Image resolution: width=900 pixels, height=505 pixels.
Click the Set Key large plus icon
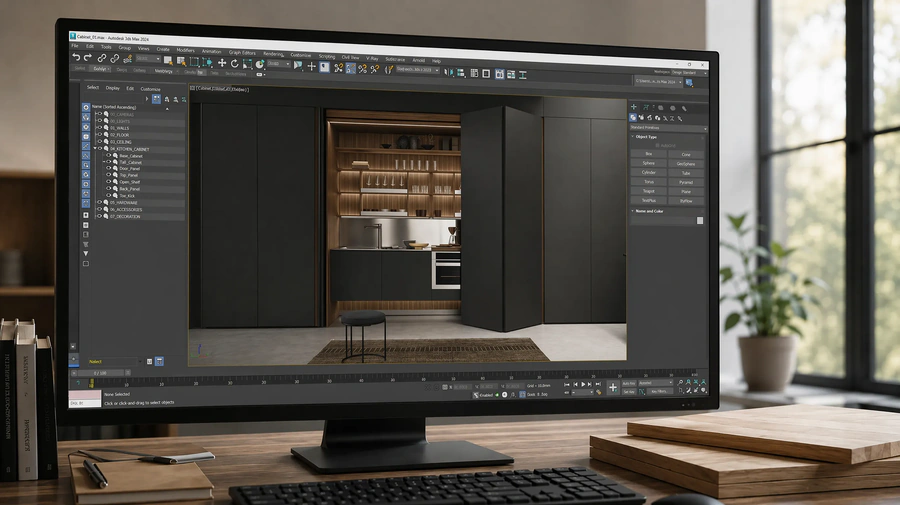612,387
